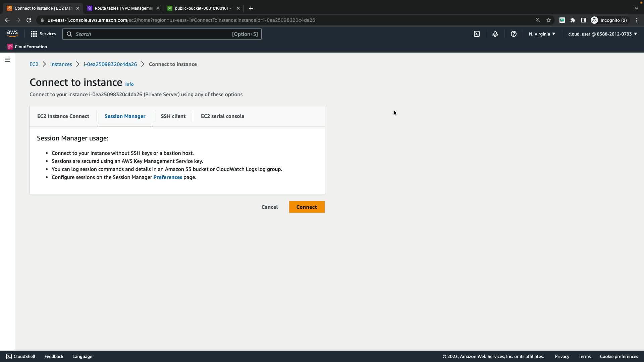Reload the browser page
Viewport: 644px width, 362px height.
click(29, 20)
